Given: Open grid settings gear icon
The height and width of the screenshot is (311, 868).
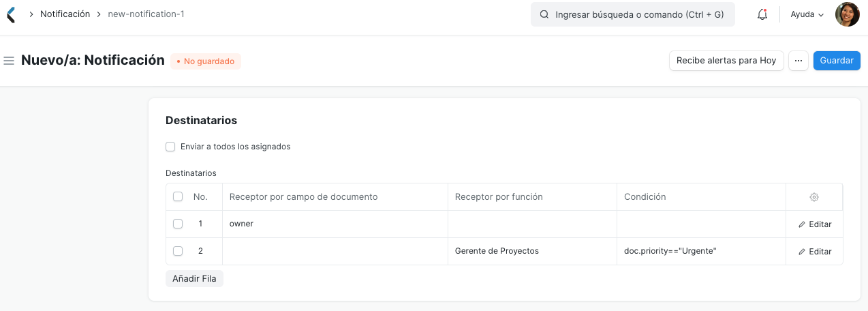Looking at the screenshot, I should (814, 197).
